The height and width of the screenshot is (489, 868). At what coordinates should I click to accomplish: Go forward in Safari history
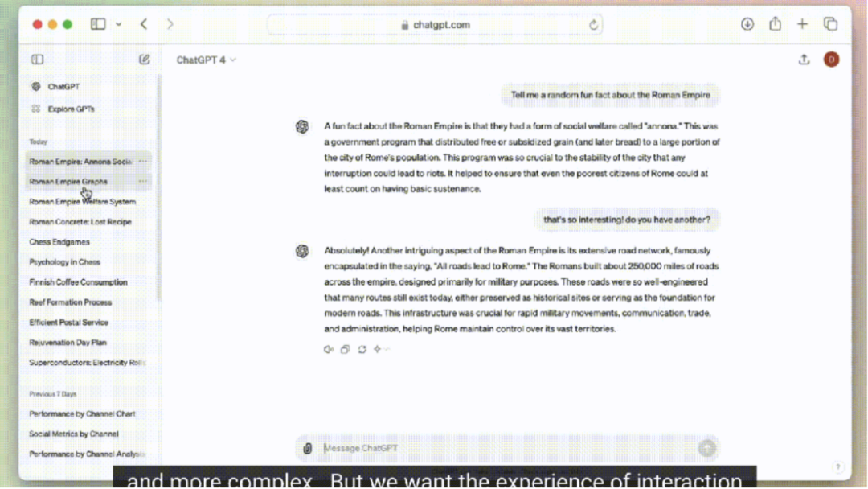coord(170,24)
